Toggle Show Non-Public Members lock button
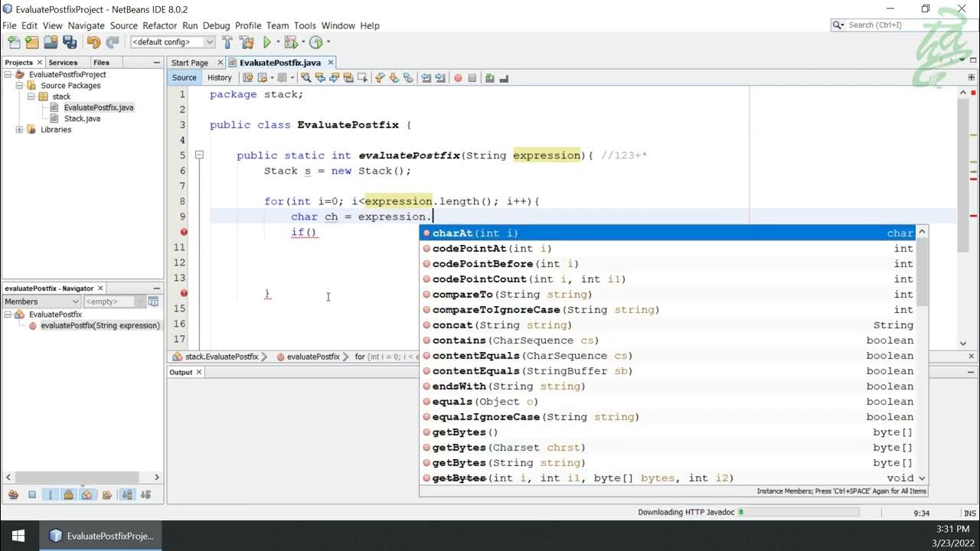 pos(69,495)
